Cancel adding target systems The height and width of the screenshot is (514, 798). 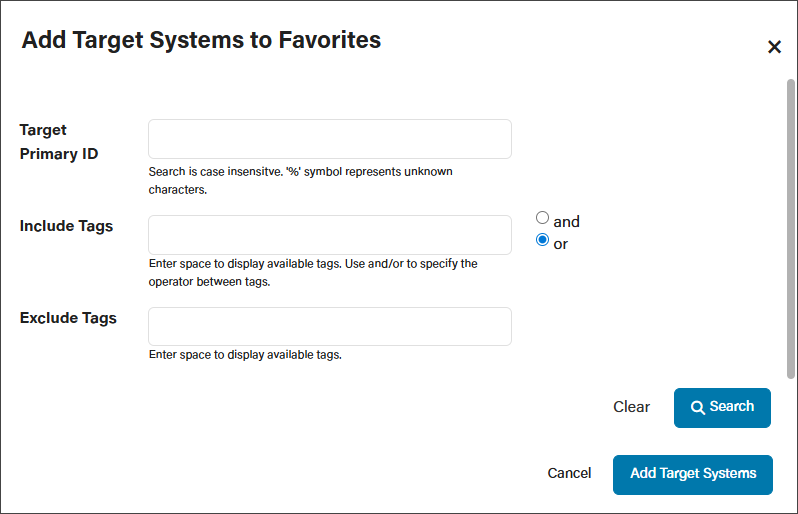(x=569, y=473)
